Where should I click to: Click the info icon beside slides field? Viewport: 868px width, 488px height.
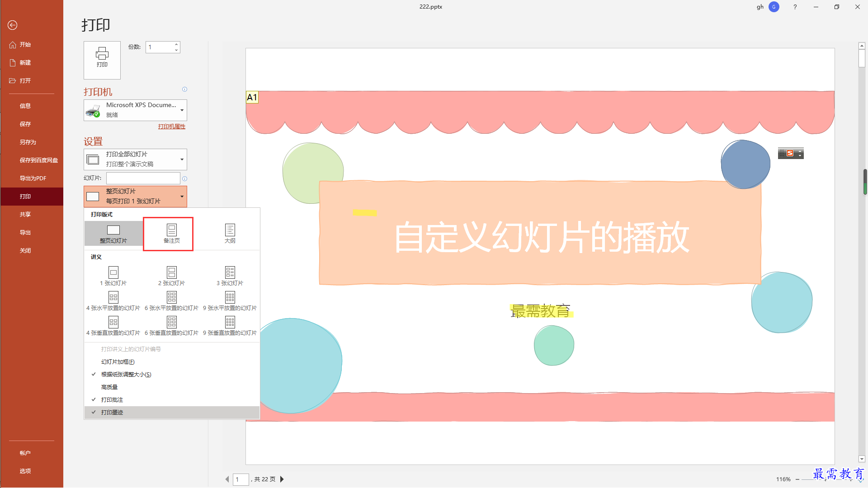point(184,178)
